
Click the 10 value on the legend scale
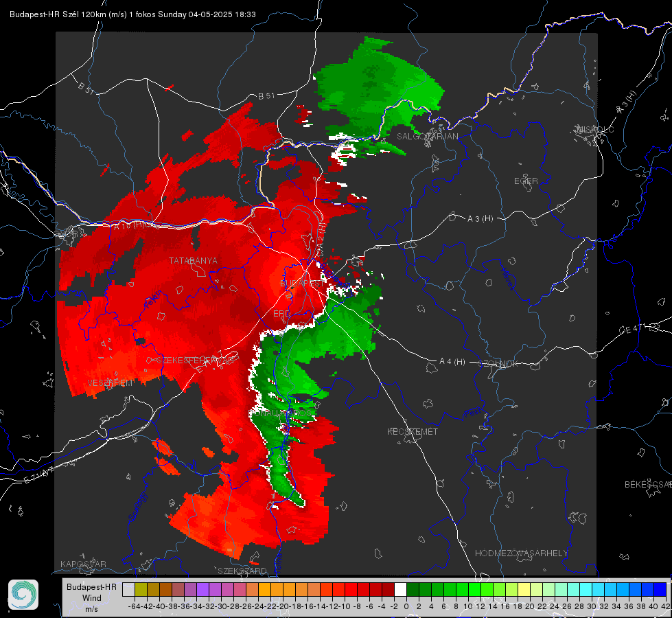point(468,606)
